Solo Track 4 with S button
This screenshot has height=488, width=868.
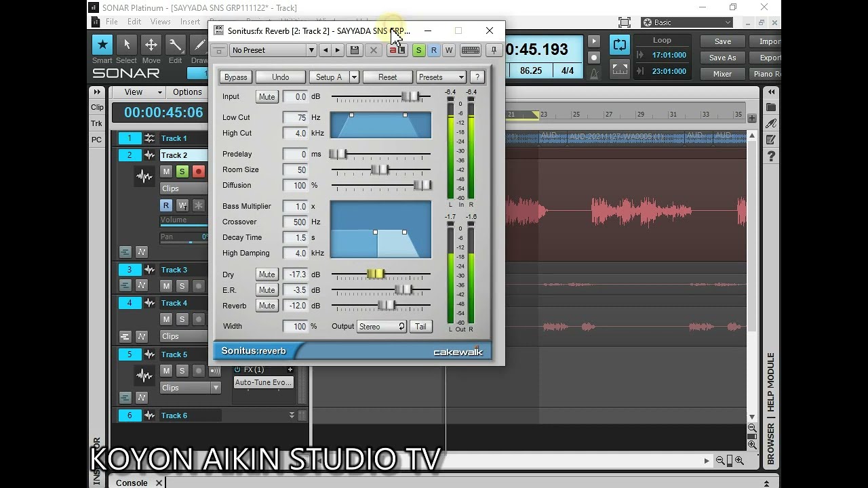pos(182,319)
